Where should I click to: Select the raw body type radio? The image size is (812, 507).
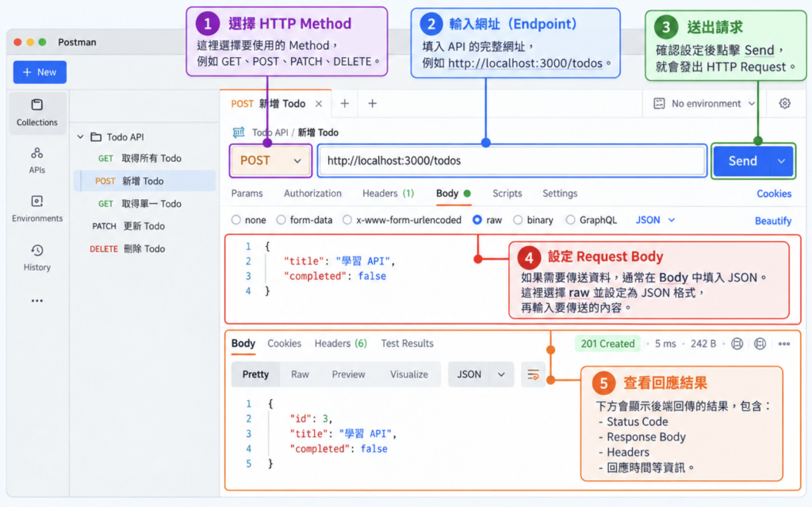pos(477,221)
